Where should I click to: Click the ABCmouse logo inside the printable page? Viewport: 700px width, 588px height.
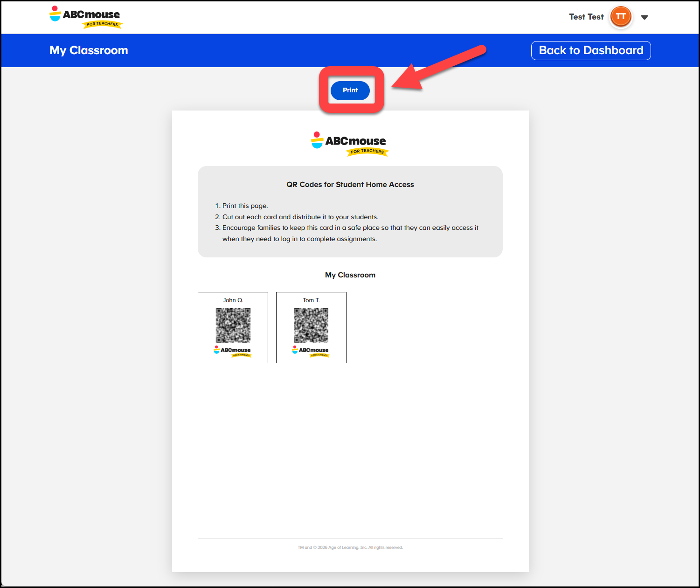[x=350, y=144]
